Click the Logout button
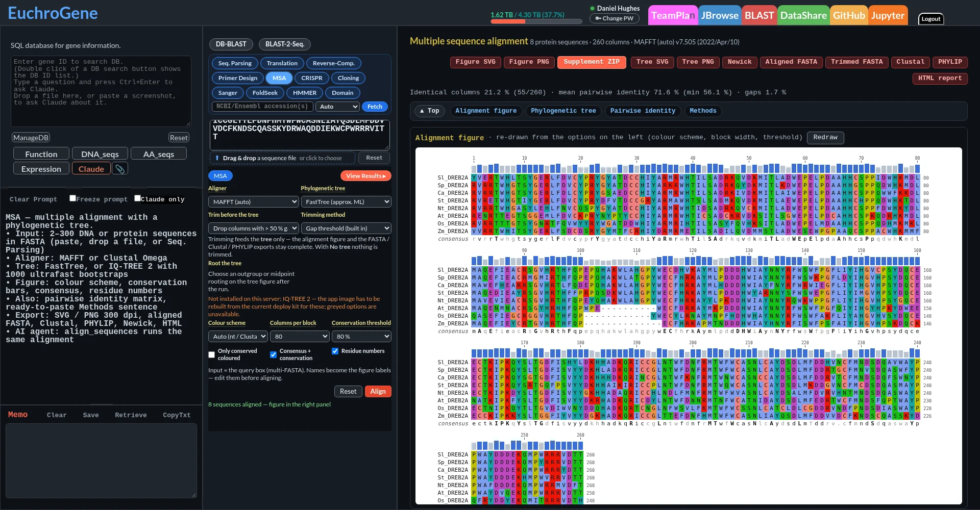Screen dimensions: 980x510 [930, 19]
